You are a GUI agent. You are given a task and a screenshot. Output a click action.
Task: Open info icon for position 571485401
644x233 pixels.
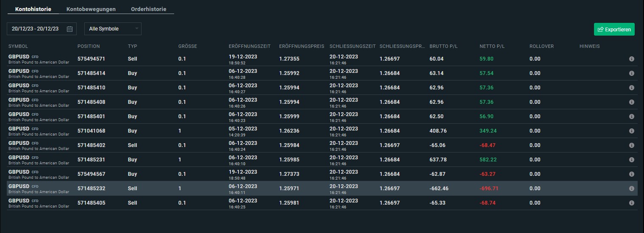(x=631, y=116)
